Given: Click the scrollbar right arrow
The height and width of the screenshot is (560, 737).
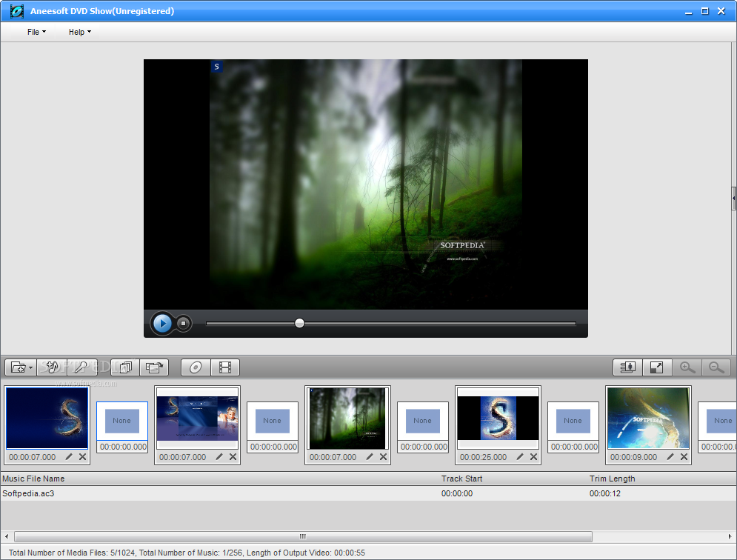Looking at the screenshot, I should 730,536.
